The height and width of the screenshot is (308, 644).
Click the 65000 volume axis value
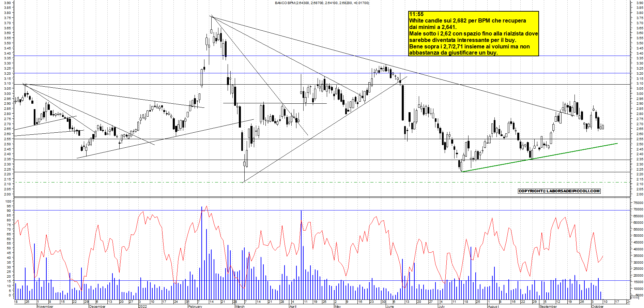point(638,216)
